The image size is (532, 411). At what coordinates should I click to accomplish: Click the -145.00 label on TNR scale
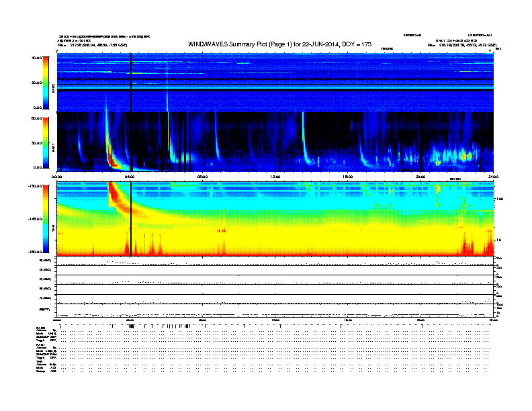tap(36, 219)
